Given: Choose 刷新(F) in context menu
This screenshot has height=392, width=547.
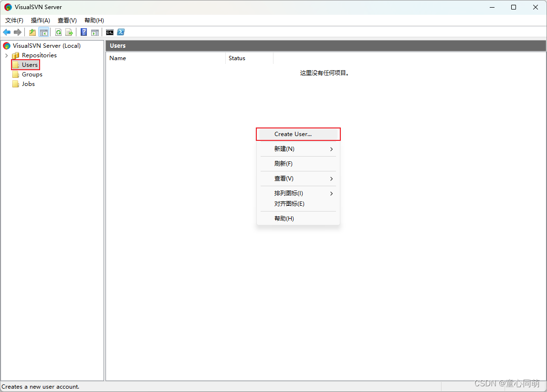Looking at the screenshot, I should click(x=298, y=164).
